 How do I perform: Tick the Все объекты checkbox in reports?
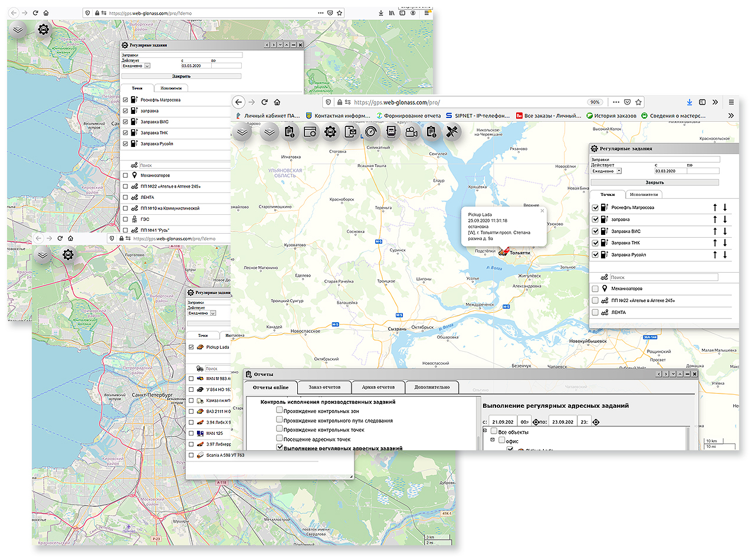494,431
